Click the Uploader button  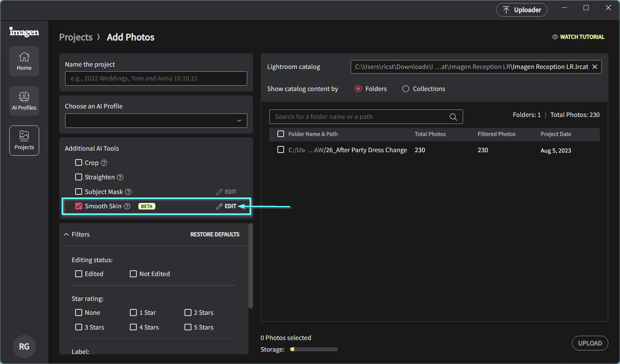[522, 10]
